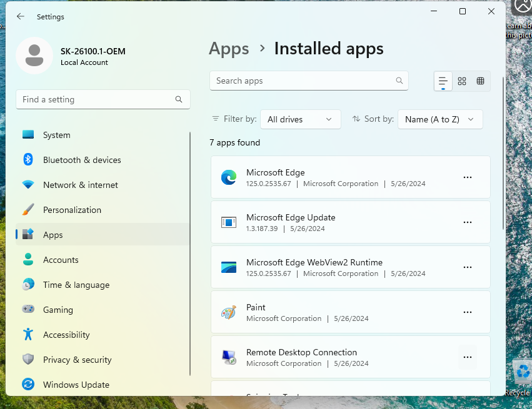The width and height of the screenshot is (532, 409).
Task: Click the 'Learn about this picture' desktop icon
Action: [x=520, y=21]
